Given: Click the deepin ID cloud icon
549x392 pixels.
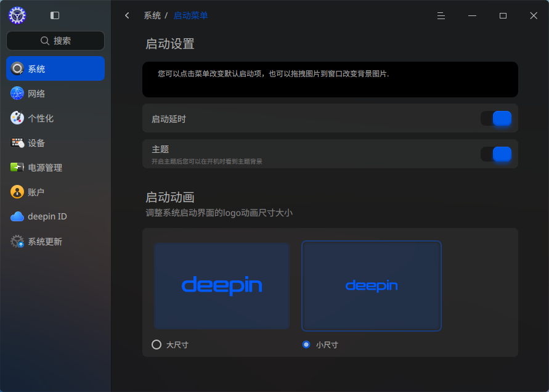Looking at the screenshot, I should coord(17,216).
